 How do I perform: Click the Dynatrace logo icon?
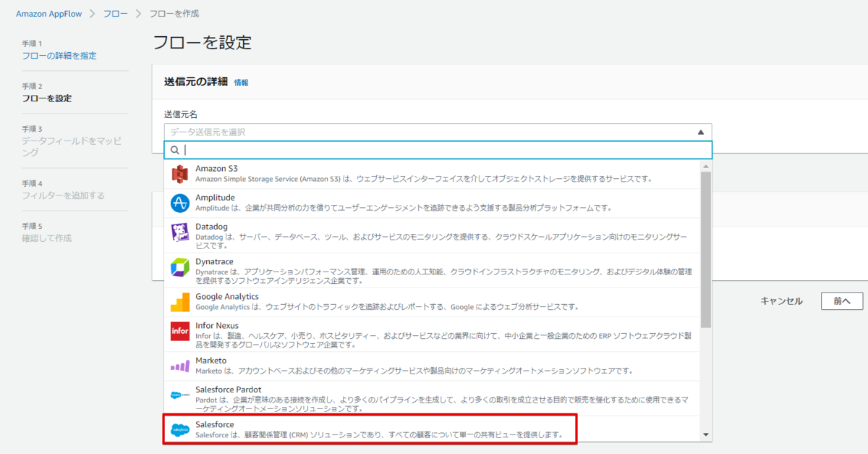(179, 267)
